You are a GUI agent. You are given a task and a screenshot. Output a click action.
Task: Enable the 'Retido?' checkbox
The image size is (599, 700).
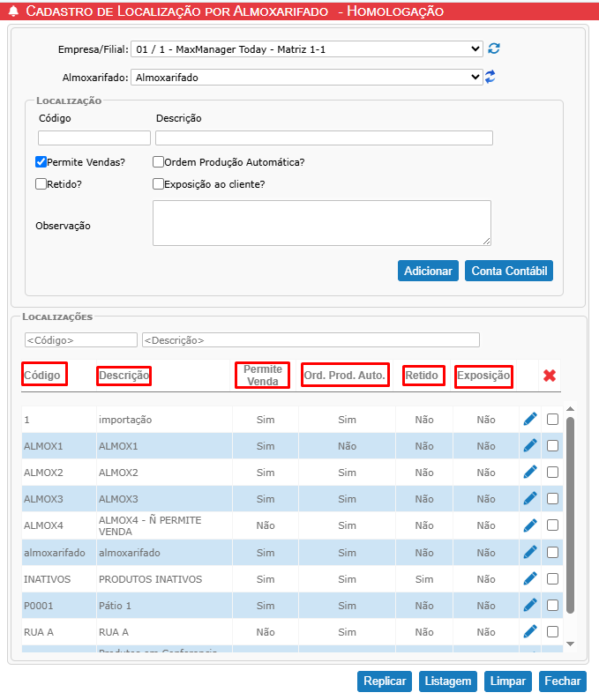[41, 184]
